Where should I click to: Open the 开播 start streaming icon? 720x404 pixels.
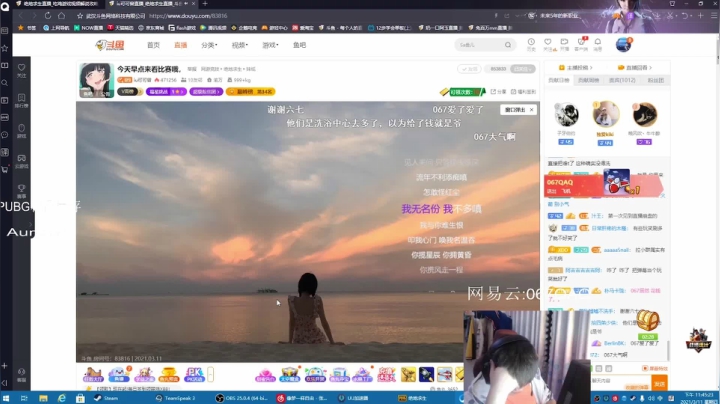tap(564, 44)
